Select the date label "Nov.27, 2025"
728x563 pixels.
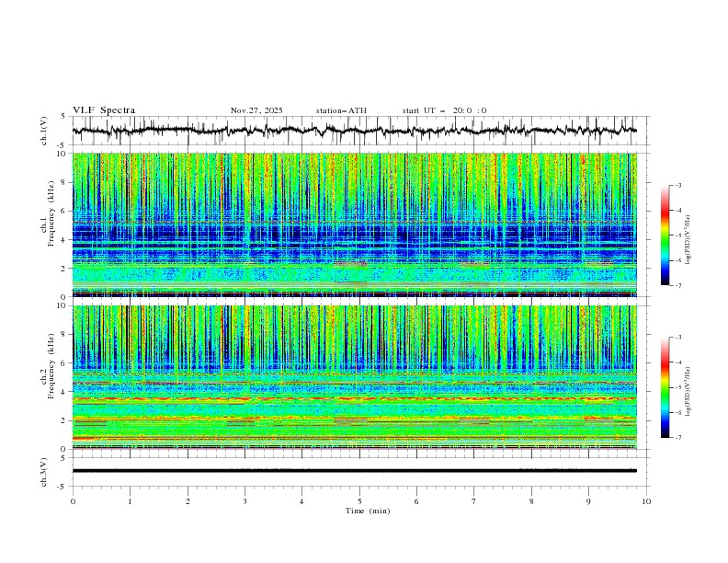(x=256, y=110)
